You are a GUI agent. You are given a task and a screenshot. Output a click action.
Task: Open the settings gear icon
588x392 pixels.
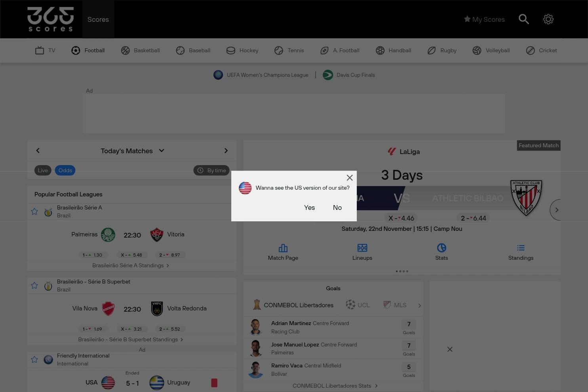click(x=548, y=19)
